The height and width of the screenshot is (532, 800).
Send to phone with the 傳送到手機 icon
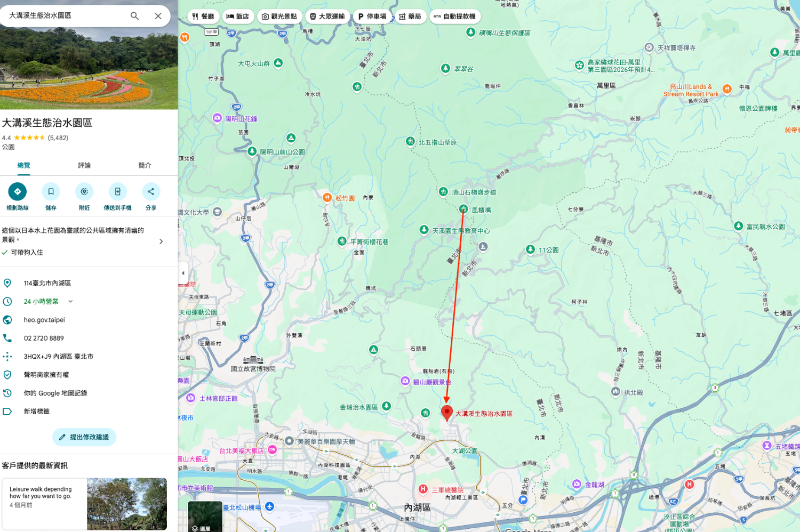[117, 191]
